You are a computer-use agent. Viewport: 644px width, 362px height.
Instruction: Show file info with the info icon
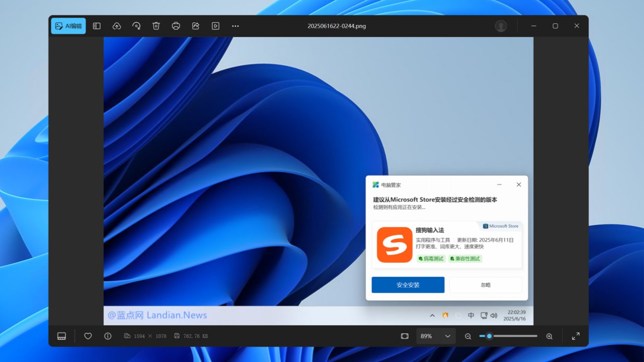click(x=108, y=336)
